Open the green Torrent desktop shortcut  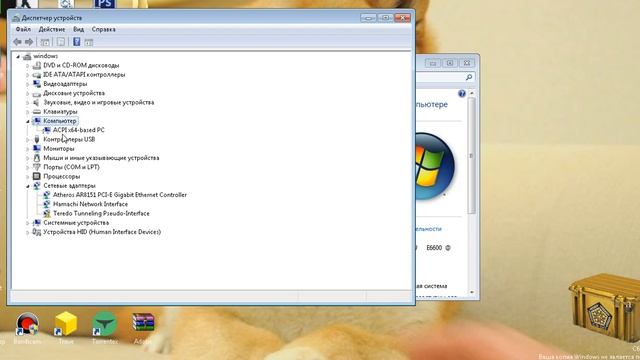coord(104,324)
